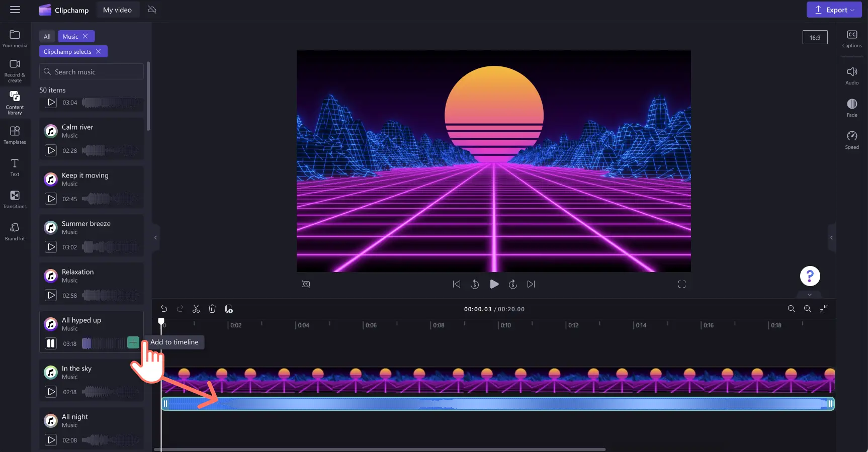Duplicate the selected clip
The height and width of the screenshot is (452, 868).
(x=229, y=309)
